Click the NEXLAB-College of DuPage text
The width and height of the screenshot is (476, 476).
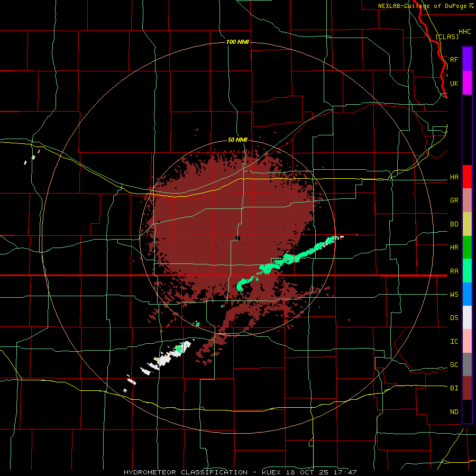tap(422, 6)
